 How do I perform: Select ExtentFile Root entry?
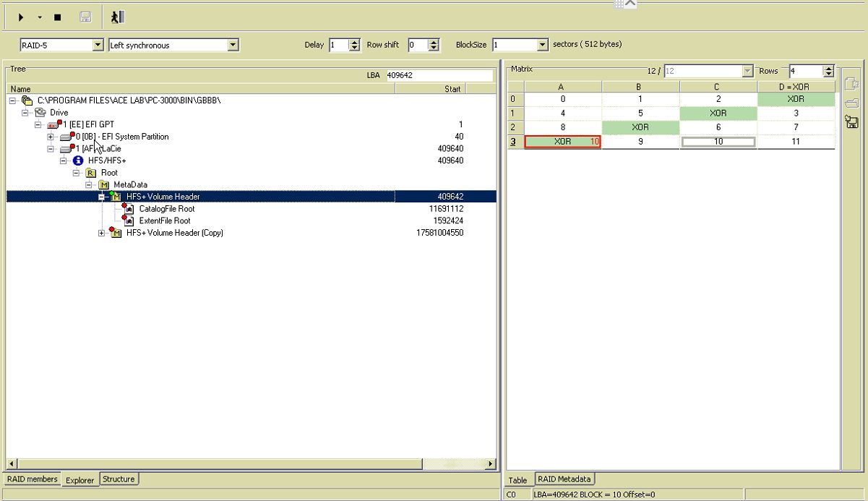pyautogui.click(x=165, y=220)
